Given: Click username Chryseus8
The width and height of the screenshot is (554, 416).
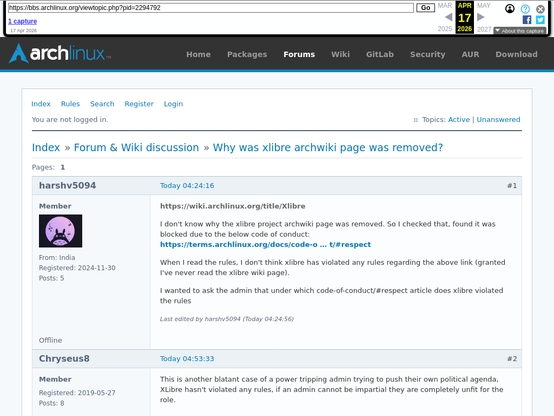Looking at the screenshot, I should 64,359.
